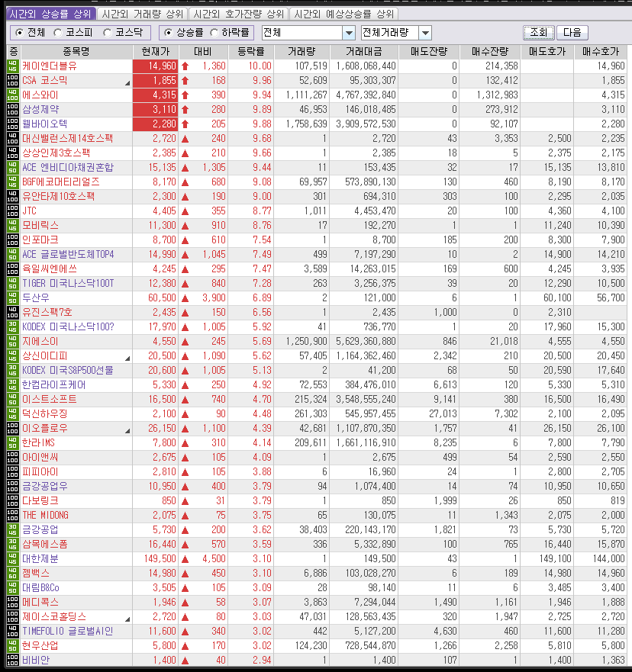632x672 pixels.
Task: Click the margin icon beside 한라IMS
Action: pos(12,442)
